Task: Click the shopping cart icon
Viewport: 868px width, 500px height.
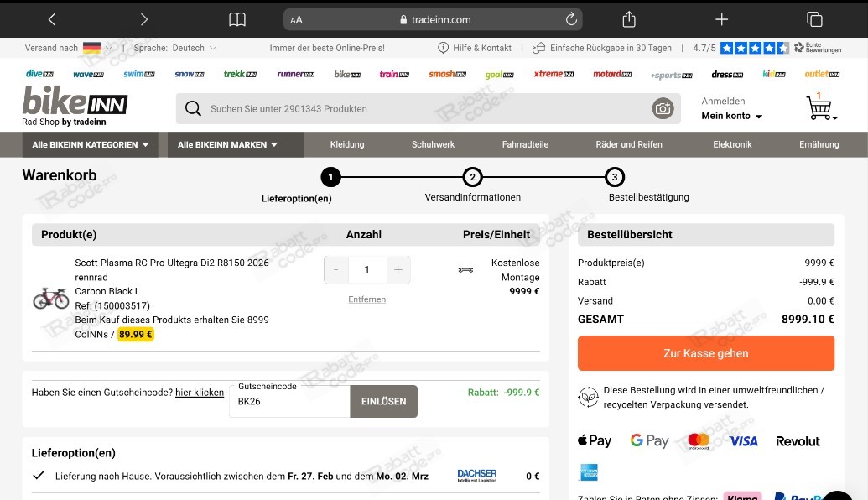Action: [x=821, y=107]
